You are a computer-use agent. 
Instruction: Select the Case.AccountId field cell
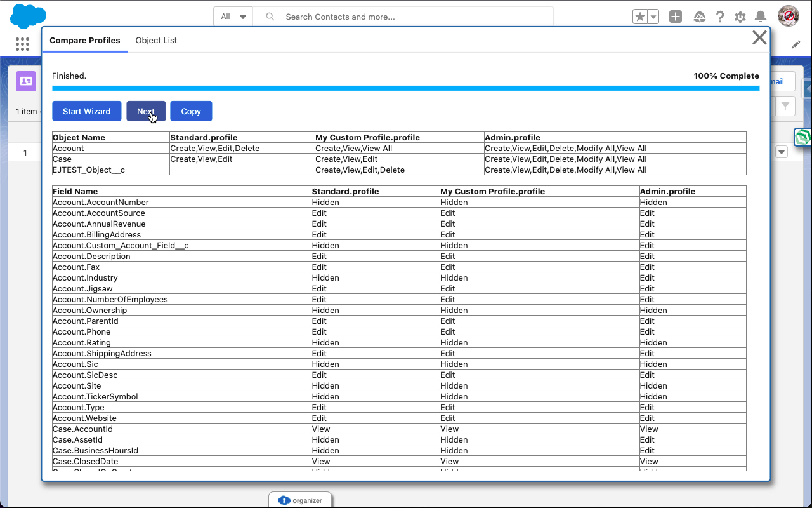click(181, 429)
